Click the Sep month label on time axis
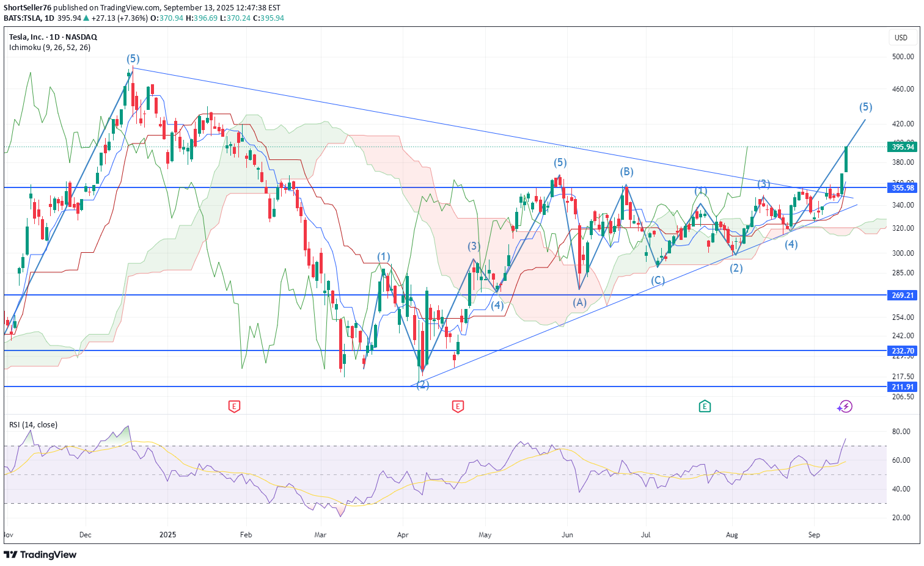The image size is (924, 566). tap(813, 535)
